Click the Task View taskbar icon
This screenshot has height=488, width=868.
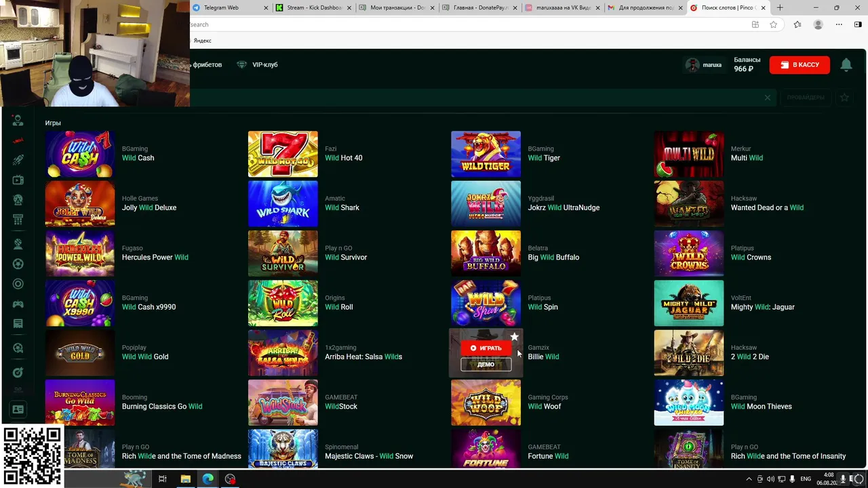point(163,479)
